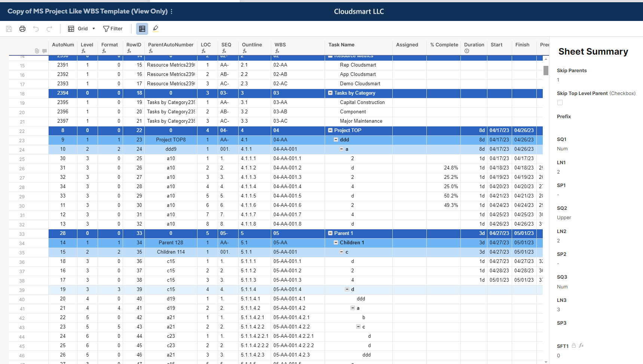Click the formula icon under WBS column

[277, 51]
